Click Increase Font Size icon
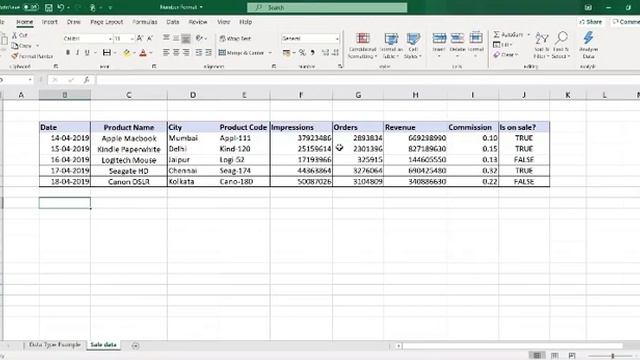Viewport: 640px width, 360px height. coord(140,38)
